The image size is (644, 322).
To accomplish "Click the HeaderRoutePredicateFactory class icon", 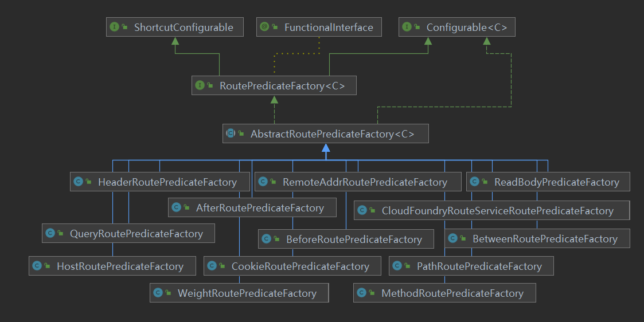I will (79, 182).
